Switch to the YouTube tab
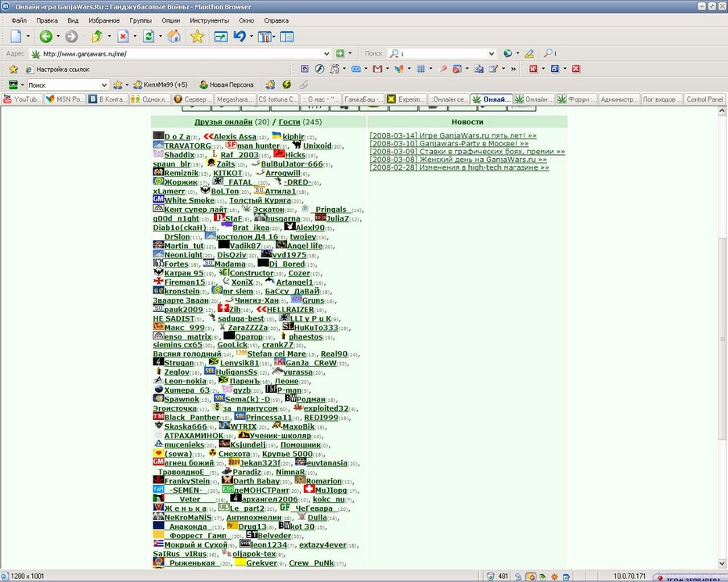728x582 pixels. coord(22,99)
